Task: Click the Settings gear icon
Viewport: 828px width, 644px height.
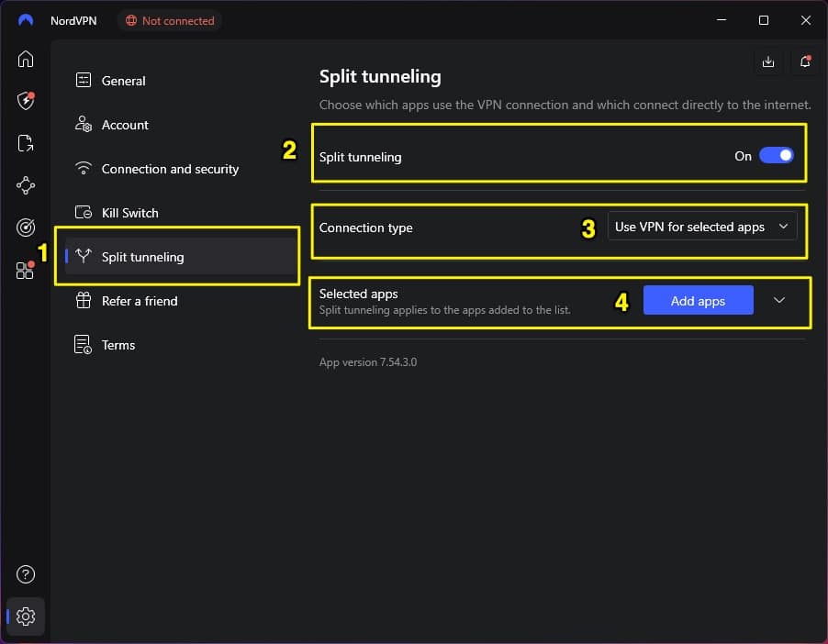Action: click(x=26, y=616)
